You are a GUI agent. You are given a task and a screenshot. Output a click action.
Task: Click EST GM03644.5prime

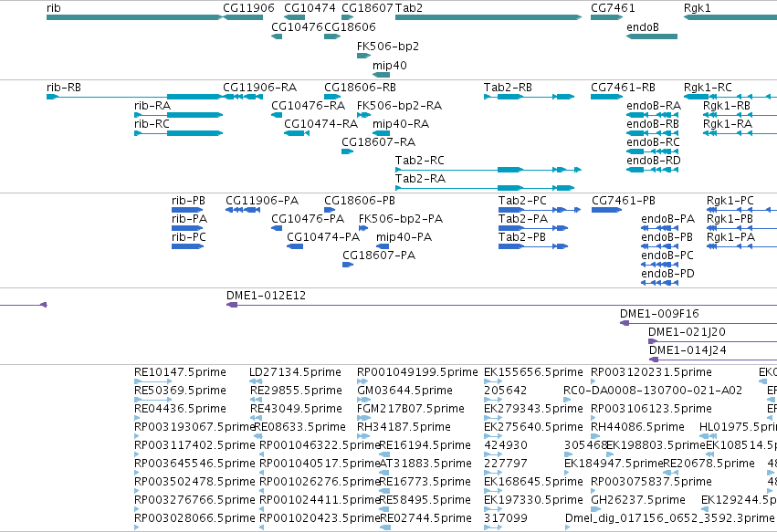[x=404, y=391]
